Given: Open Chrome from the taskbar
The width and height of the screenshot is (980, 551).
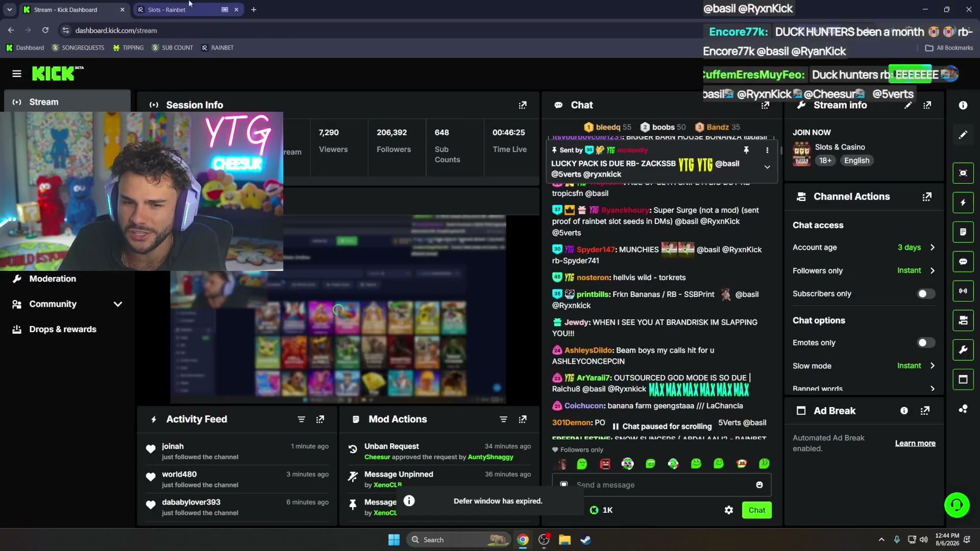Looking at the screenshot, I should [x=523, y=540].
